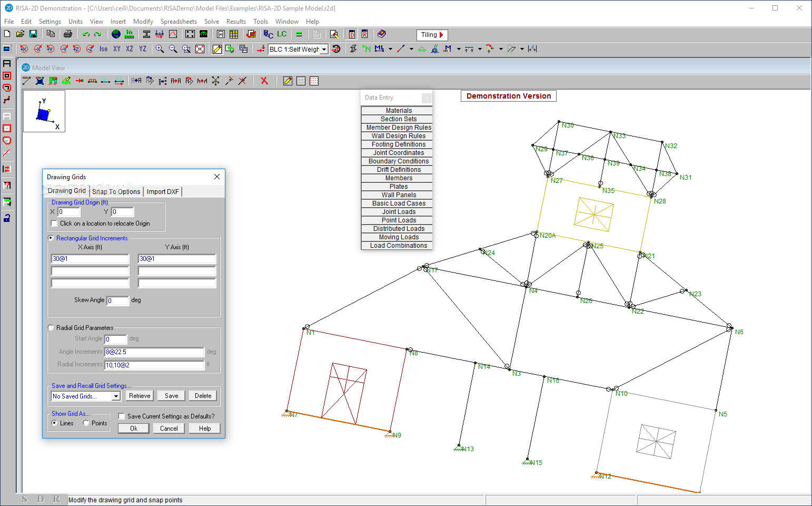This screenshot has height=506, width=812.
Task: Open units settings in/mm icon
Action: pos(129,34)
